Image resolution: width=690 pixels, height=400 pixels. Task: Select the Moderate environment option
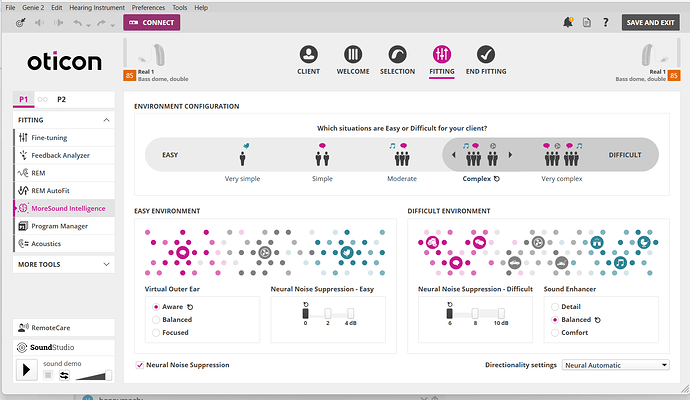[402, 161]
